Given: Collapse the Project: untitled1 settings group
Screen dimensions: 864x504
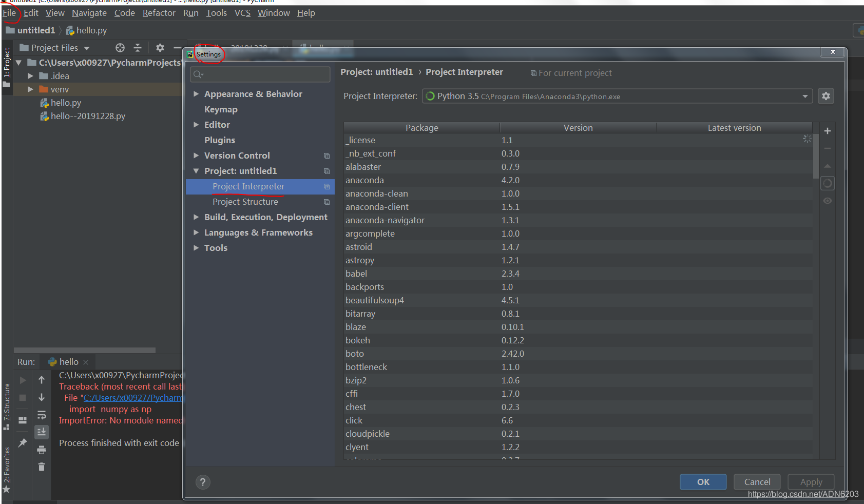Looking at the screenshot, I should pyautogui.click(x=196, y=171).
